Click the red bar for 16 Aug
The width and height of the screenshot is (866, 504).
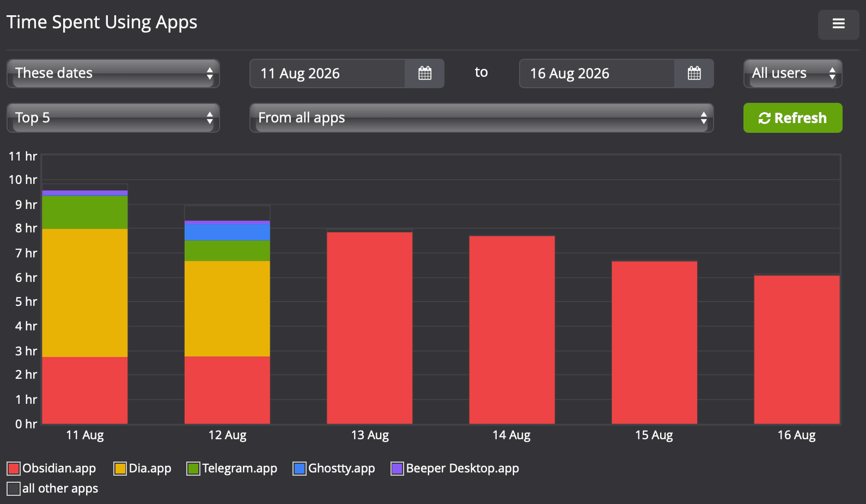(797, 350)
